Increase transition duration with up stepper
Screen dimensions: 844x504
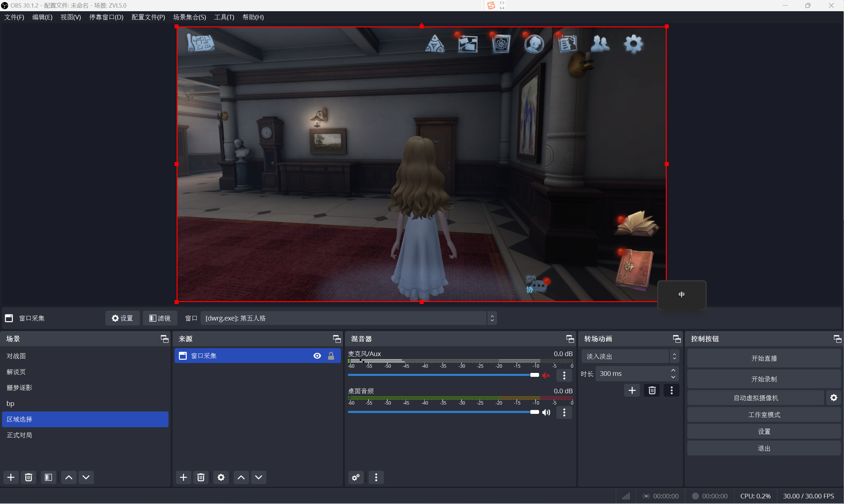coord(673,370)
